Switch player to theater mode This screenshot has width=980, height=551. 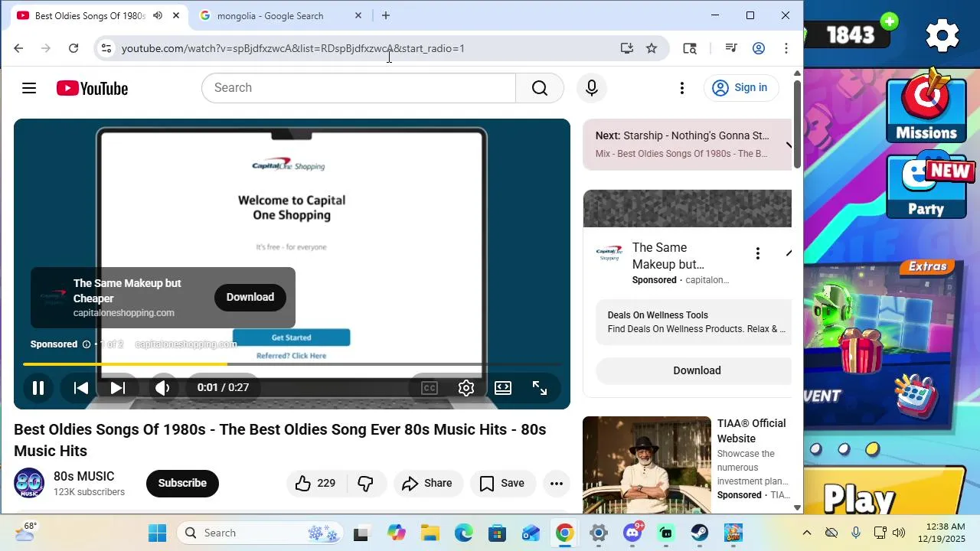pyautogui.click(x=503, y=388)
